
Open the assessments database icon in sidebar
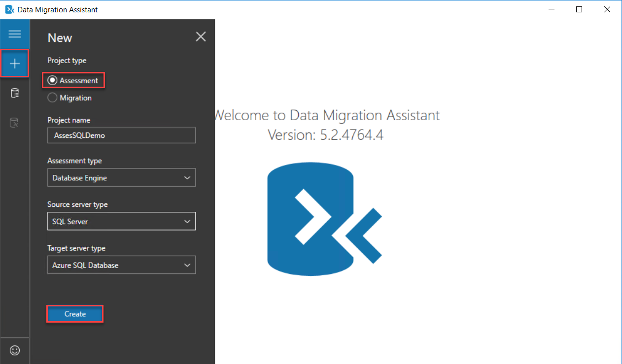click(15, 93)
